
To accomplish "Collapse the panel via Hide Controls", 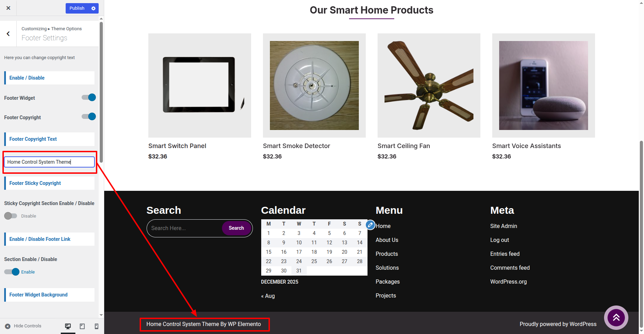I will pyautogui.click(x=23, y=326).
